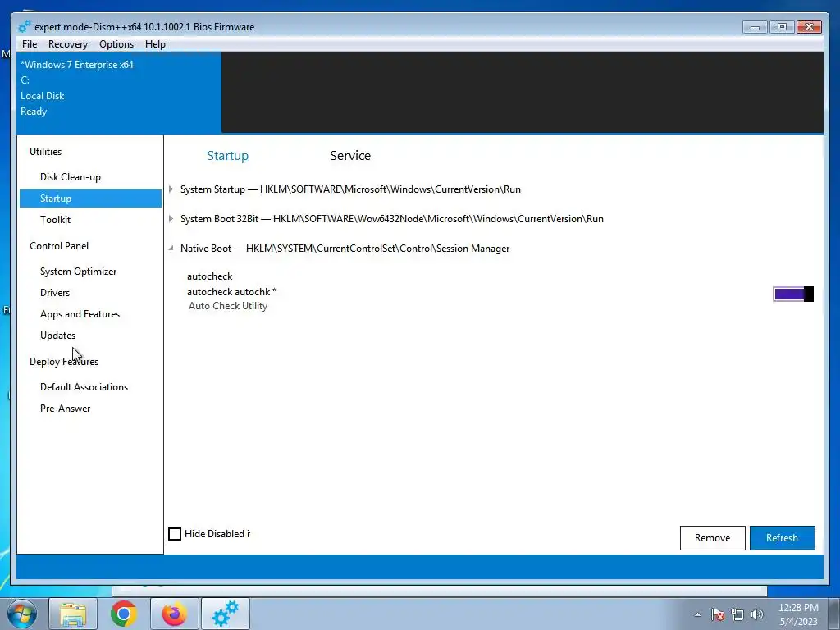The image size is (840, 630).
Task: Click the Utilities section heading
Action: point(46,152)
